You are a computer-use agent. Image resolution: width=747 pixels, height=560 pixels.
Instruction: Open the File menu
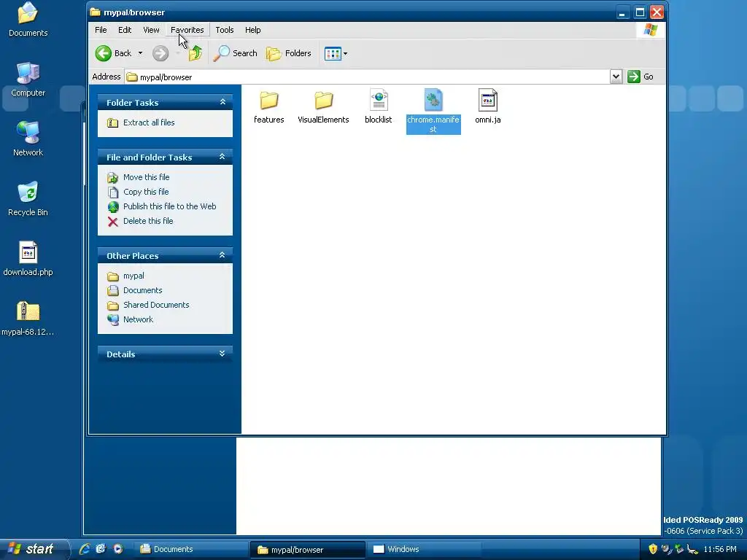(101, 30)
